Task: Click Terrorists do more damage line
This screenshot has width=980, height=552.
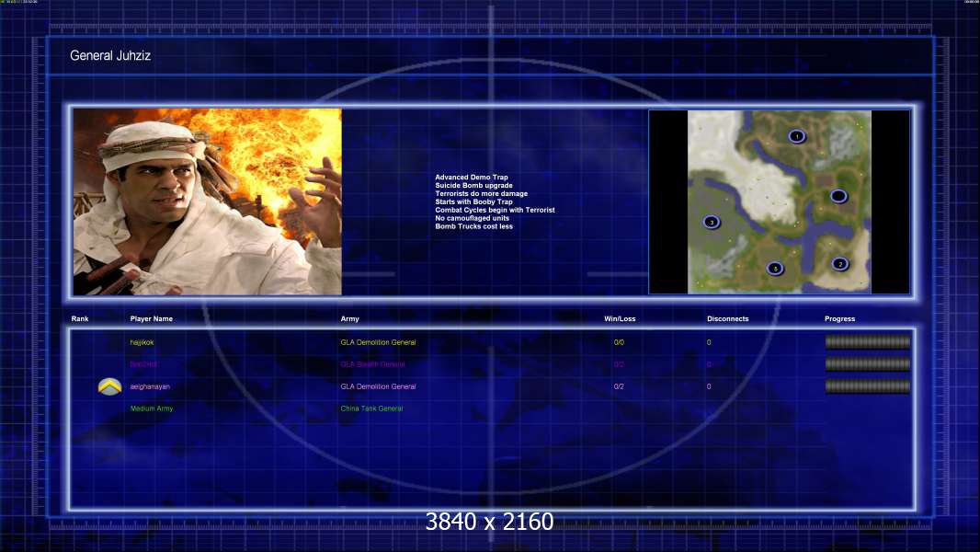Action: (481, 194)
